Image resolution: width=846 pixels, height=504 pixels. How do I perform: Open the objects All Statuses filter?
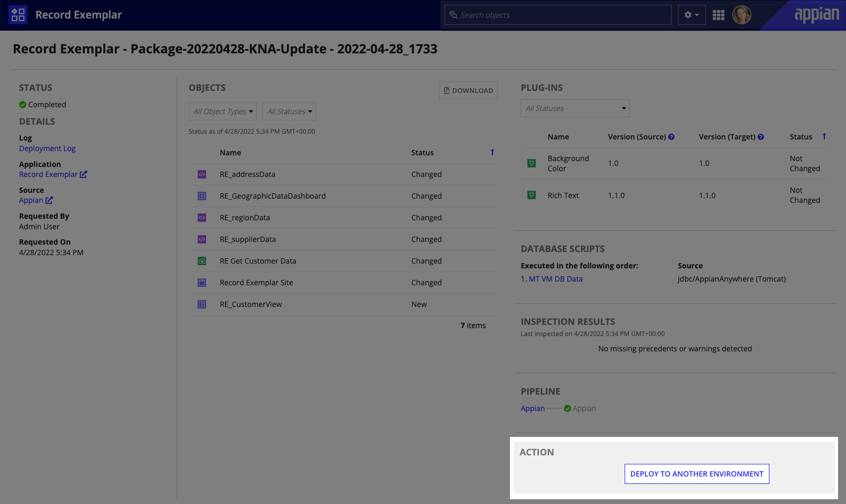tap(289, 111)
